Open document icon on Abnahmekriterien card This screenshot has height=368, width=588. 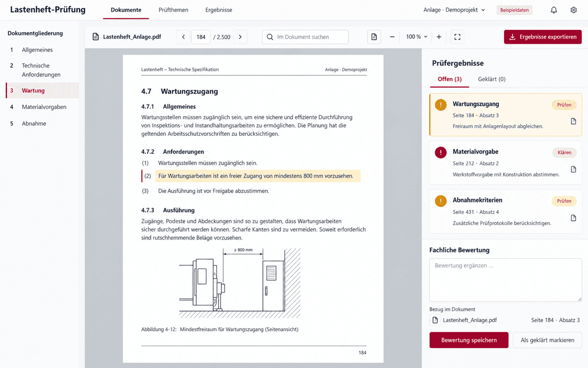tap(573, 218)
